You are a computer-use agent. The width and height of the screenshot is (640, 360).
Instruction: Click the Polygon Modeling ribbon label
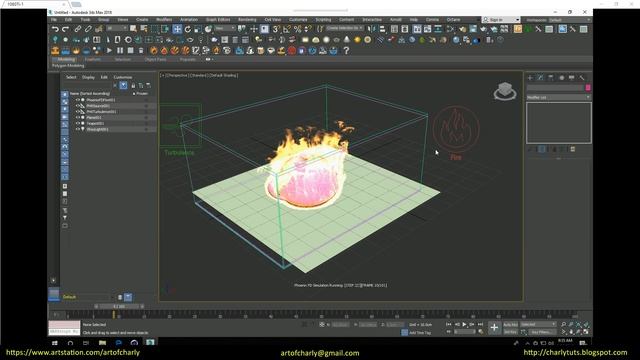click(x=68, y=65)
